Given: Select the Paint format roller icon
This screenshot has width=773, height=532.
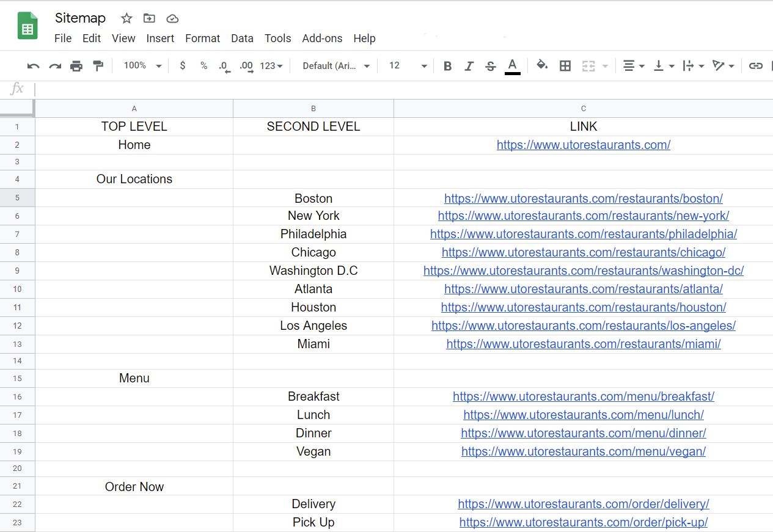Looking at the screenshot, I should [98, 66].
